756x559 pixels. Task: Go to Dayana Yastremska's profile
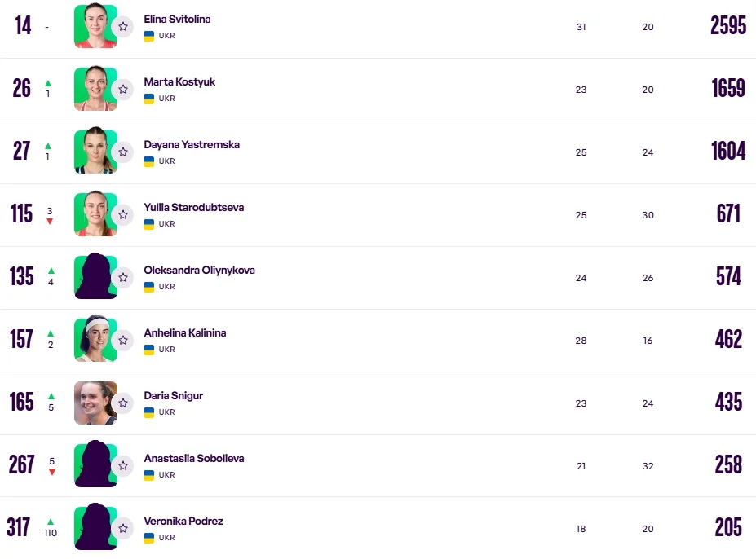click(x=192, y=144)
